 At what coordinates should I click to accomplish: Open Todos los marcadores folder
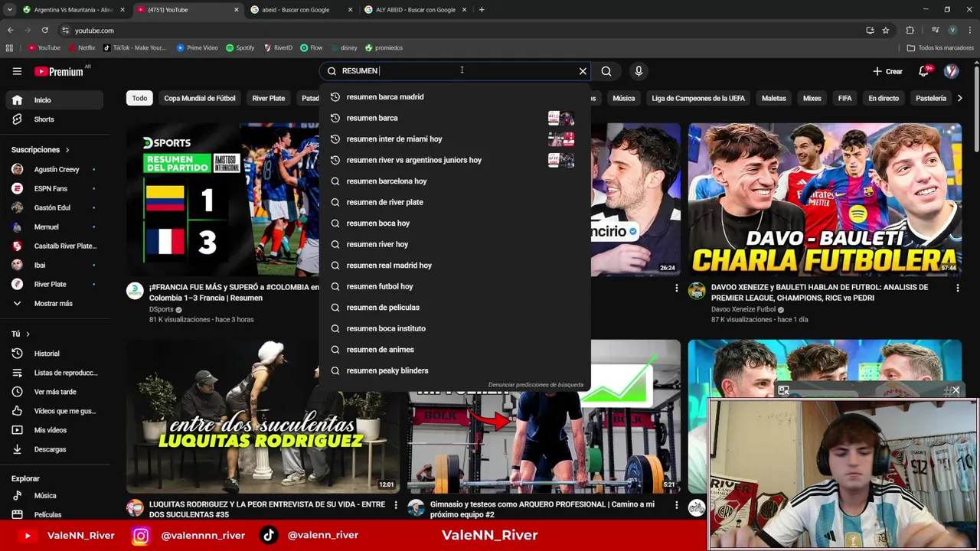coord(940,47)
